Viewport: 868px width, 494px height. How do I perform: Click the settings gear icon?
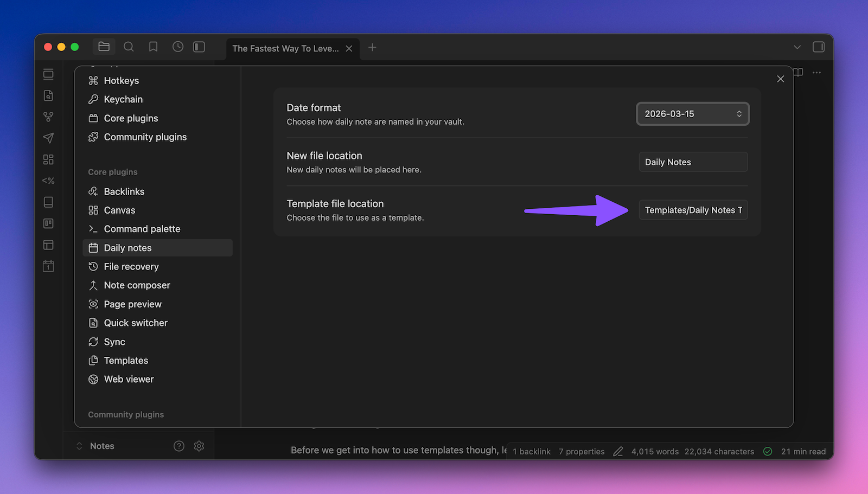click(x=199, y=446)
